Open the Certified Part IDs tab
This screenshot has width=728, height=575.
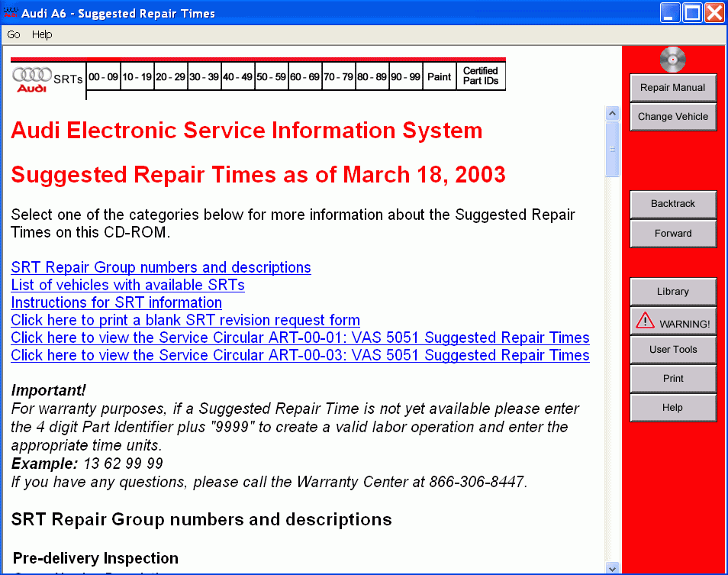point(481,76)
